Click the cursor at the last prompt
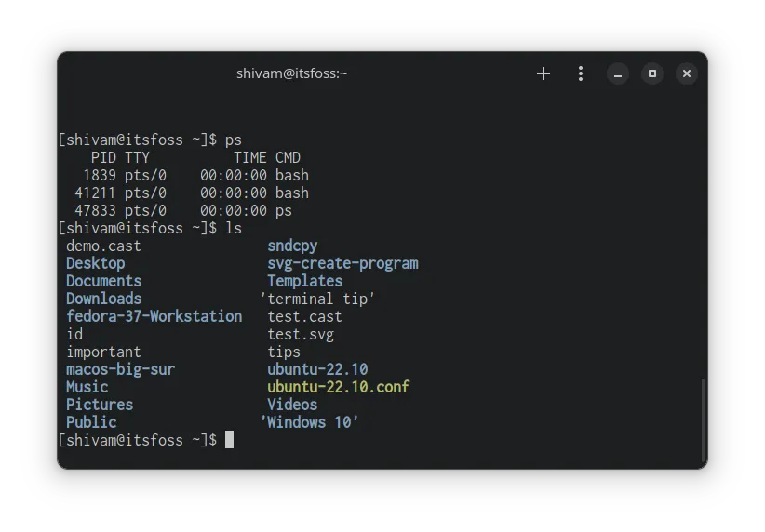This screenshot has width=765, height=532. 229,440
